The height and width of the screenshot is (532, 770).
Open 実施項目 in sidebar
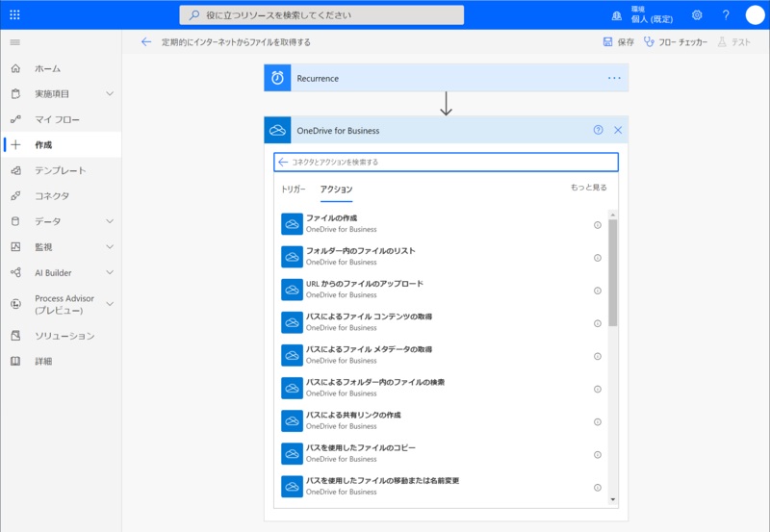coord(52,93)
